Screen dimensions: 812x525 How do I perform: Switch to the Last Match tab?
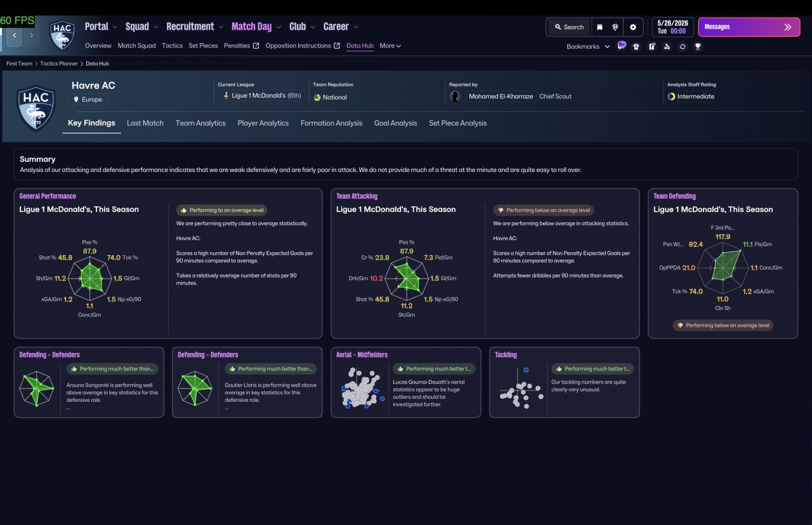point(145,123)
